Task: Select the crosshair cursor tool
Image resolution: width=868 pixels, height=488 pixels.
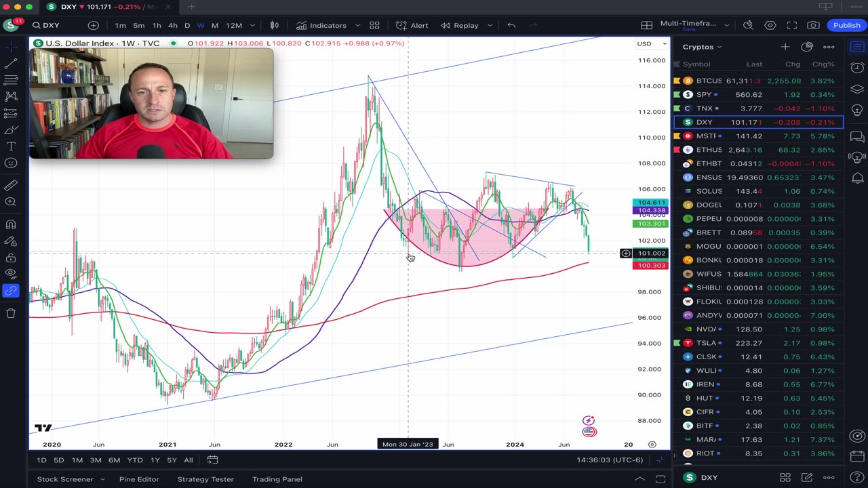Action: [x=11, y=47]
